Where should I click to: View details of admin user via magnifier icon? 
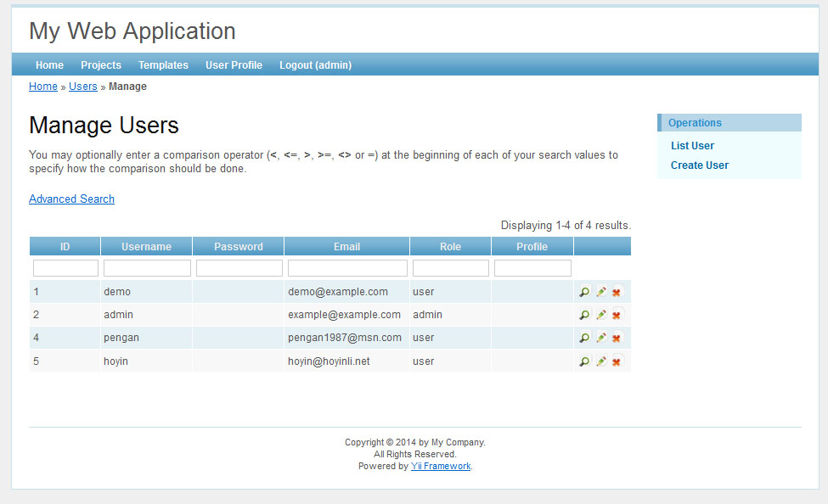click(x=584, y=315)
